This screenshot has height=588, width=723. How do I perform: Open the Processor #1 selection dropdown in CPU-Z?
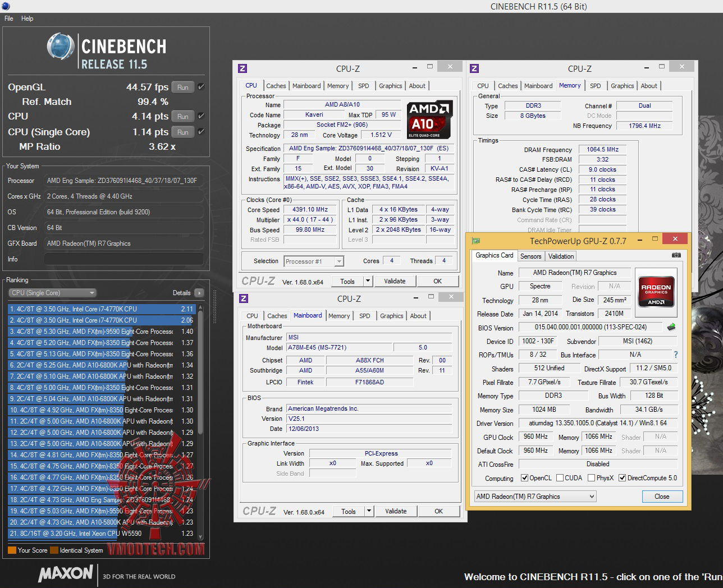click(314, 261)
